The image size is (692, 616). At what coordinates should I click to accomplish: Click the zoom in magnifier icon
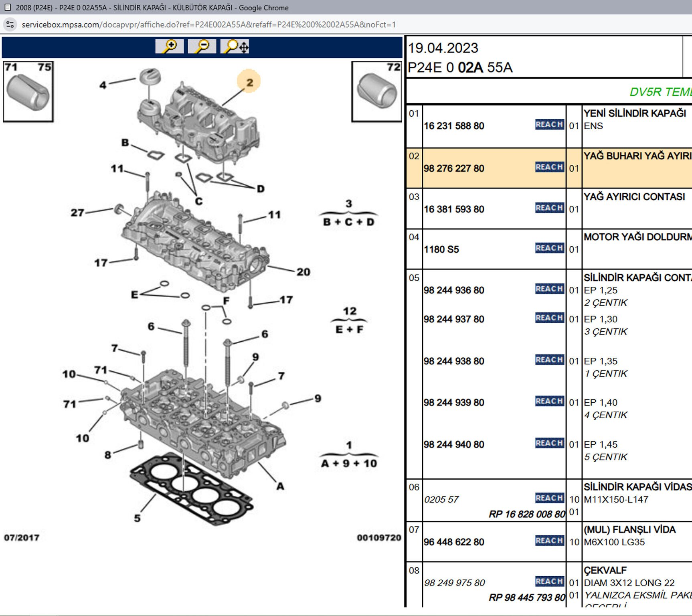[x=170, y=47]
